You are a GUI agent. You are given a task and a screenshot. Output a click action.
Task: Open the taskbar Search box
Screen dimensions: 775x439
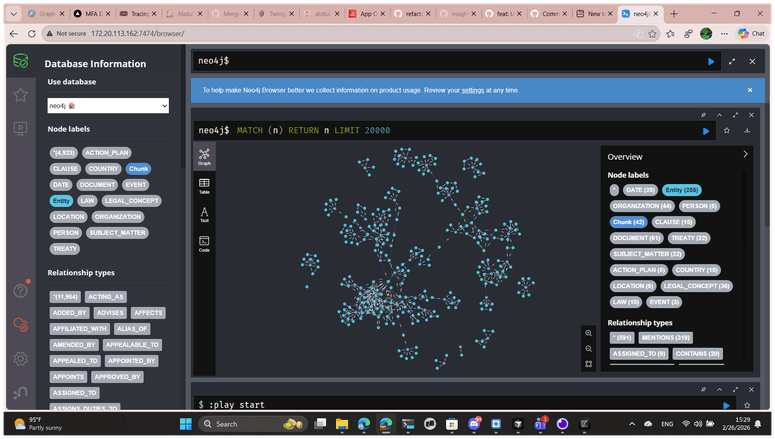pos(253,424)
